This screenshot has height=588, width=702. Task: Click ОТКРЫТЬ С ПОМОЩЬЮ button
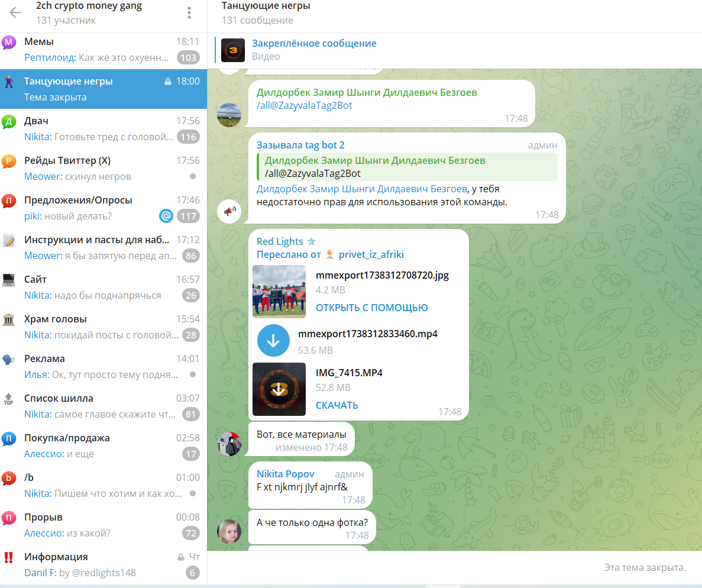tap(371, 308)
